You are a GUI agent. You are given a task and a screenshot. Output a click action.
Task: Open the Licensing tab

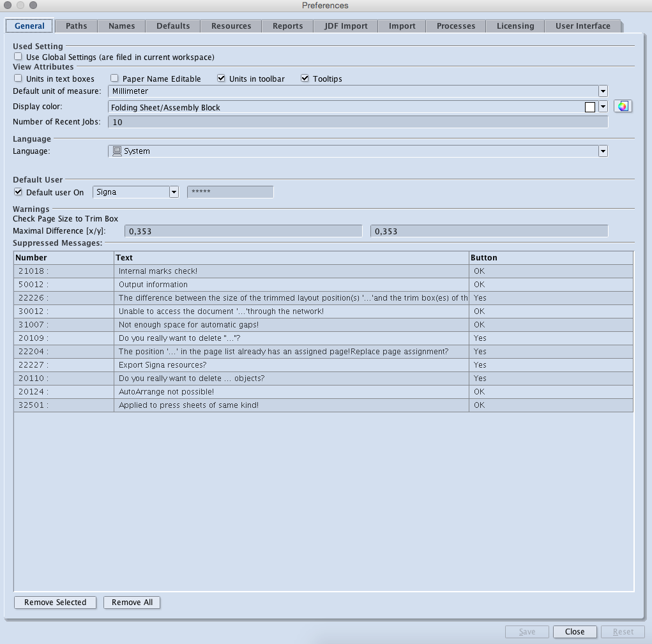tap(515, 26)
